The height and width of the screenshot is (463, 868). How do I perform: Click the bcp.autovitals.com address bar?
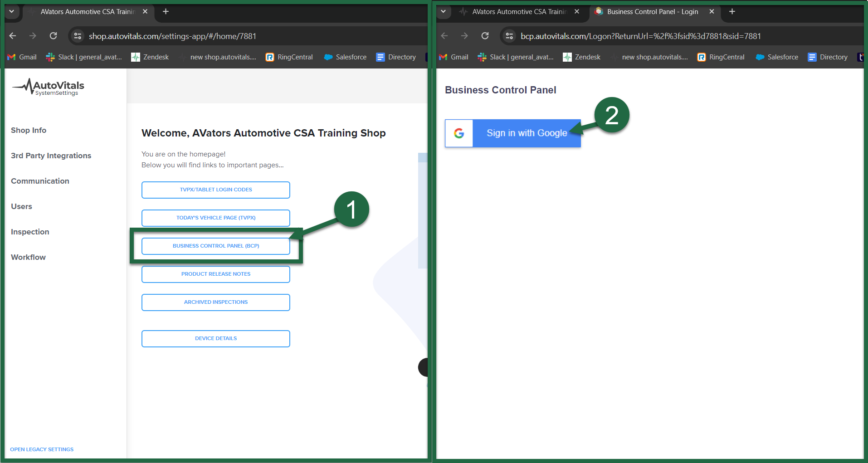point(640,36)
